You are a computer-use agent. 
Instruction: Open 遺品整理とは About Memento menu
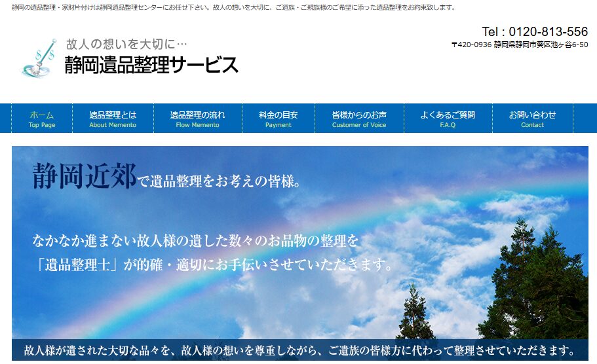click(113, 118)
